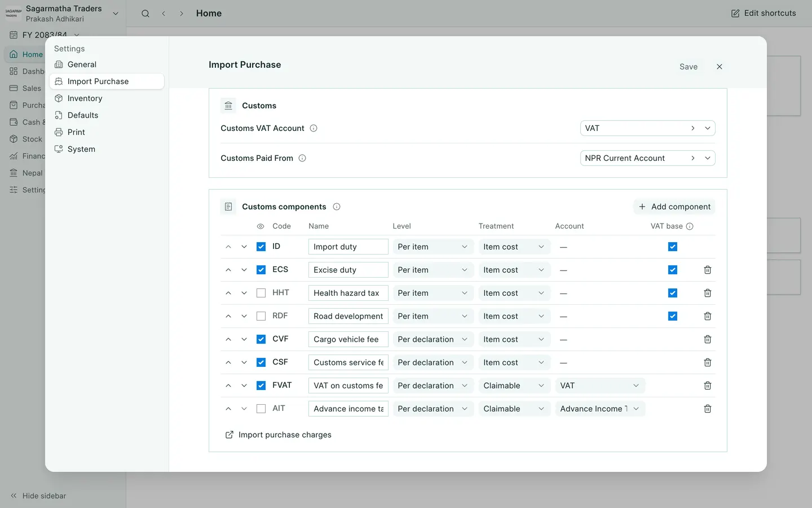Viewport: 812px width, 508px height.
Task: Show info for Customs Paid From
Action: pos(302,158)
